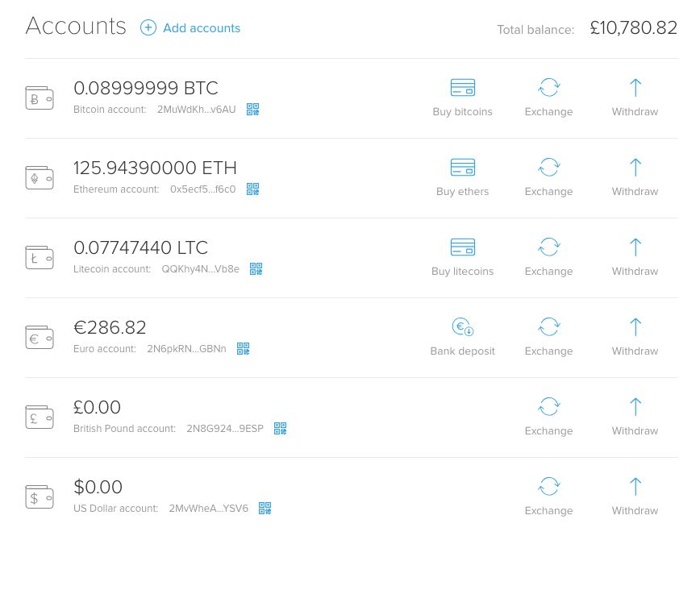Screen dimensions: 700x590
Task: Click the Bank deposit euro icon
Action: 463,326
